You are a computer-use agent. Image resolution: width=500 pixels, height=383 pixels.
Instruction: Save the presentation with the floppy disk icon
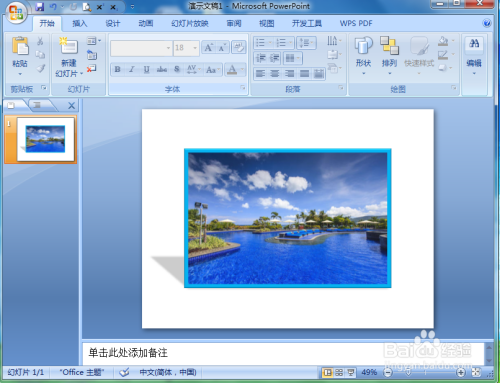pyautogui.click(x=40, y=7)
